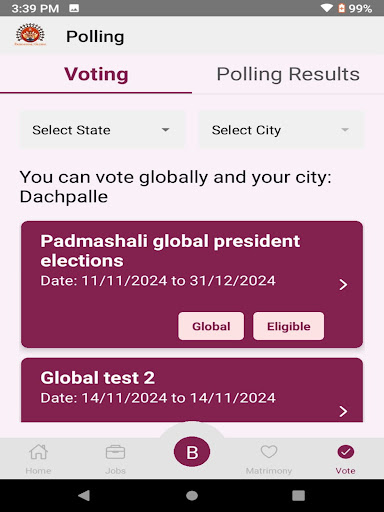Switch to the Polling Results tab
Viewport: 384px width, 512px height.
tap(288, 74)
